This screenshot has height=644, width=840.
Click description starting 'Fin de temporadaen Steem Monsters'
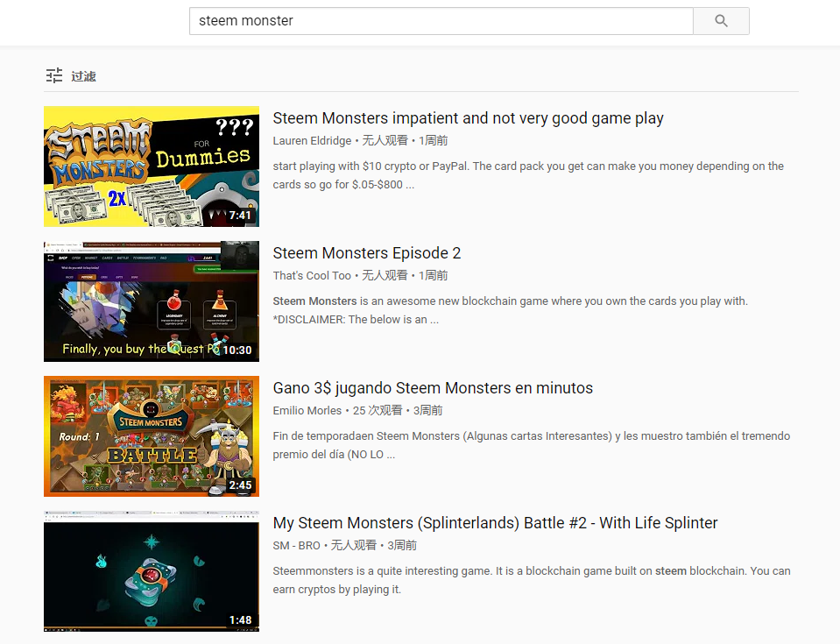(x=532, y=445)
